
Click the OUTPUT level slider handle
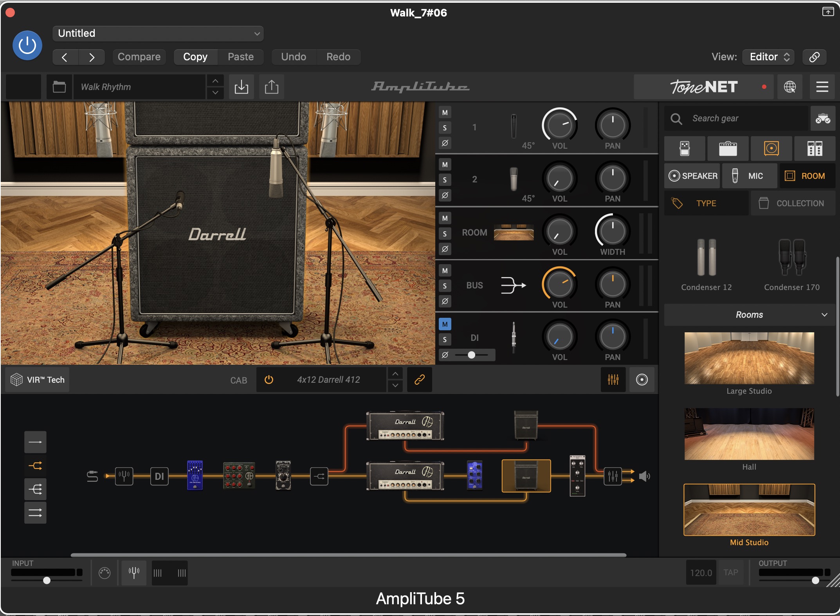815,580
